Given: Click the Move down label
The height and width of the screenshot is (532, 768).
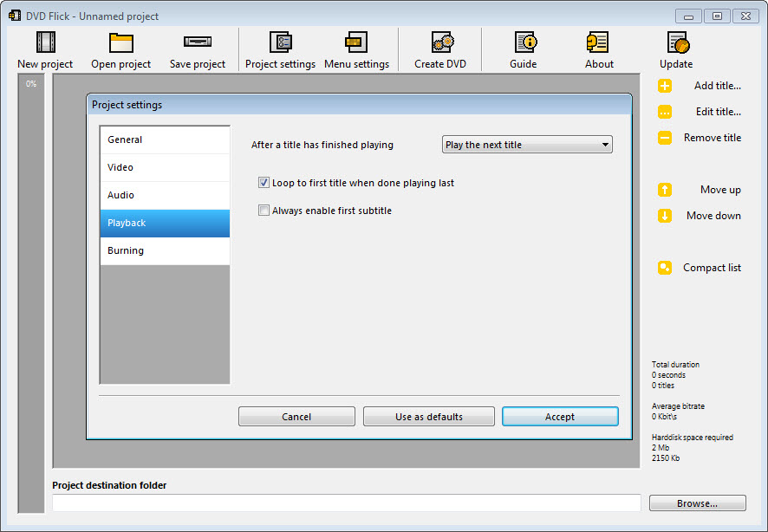Looking at the screenshot, I should point(713,216).
